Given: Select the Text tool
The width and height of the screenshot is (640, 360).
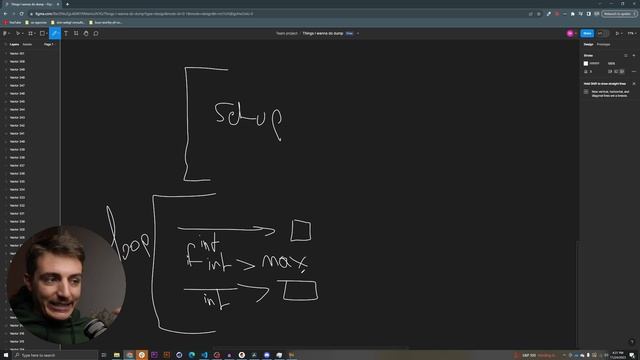Looking at the screenshot, I should point(66,33).
